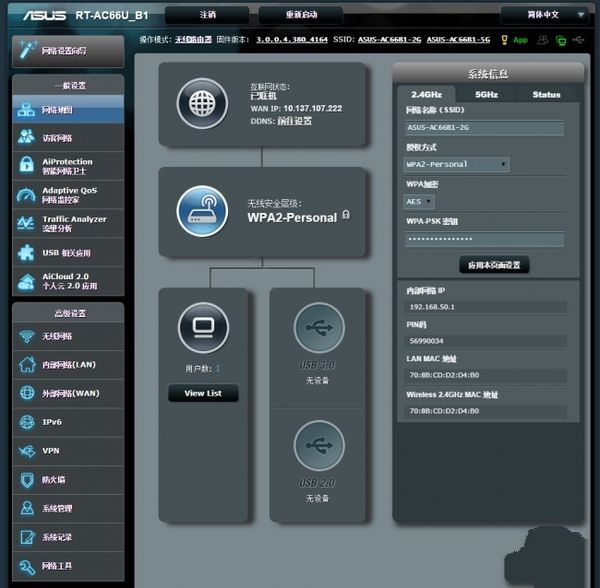Screen dimensions: 600x588
Task: Click the client computer icon
Action: [203, 327]
